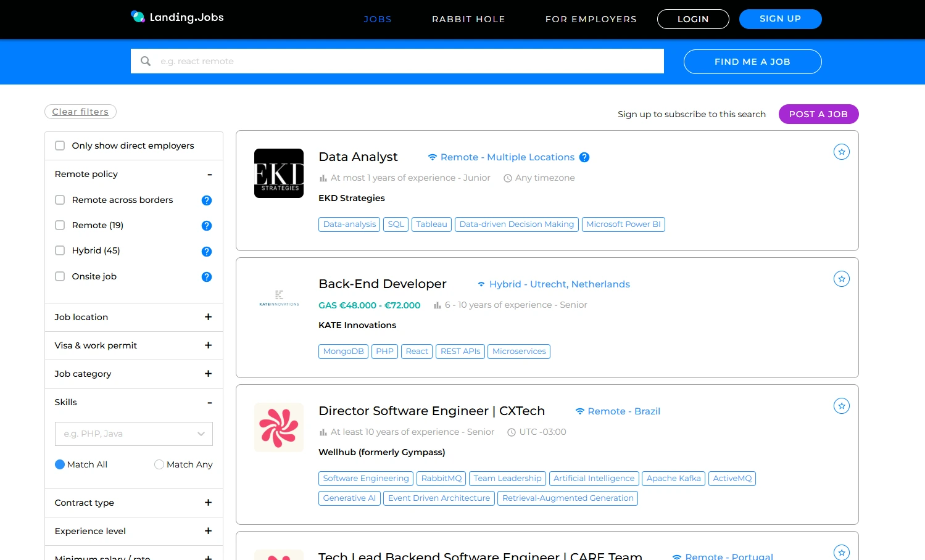Open the FOR EMPLOYERS nav item
The image size is (925, 560).
pyautogui.click(x=591, y=19)
